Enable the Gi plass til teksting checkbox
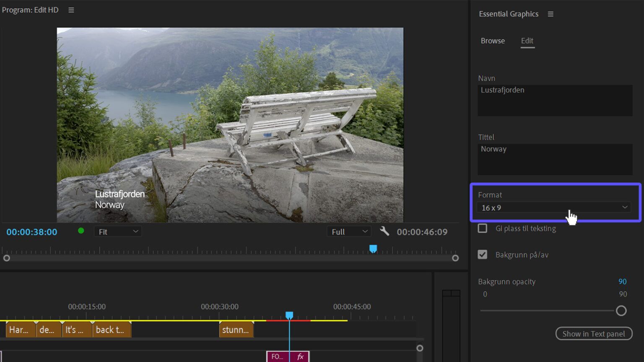 [482, 228]
